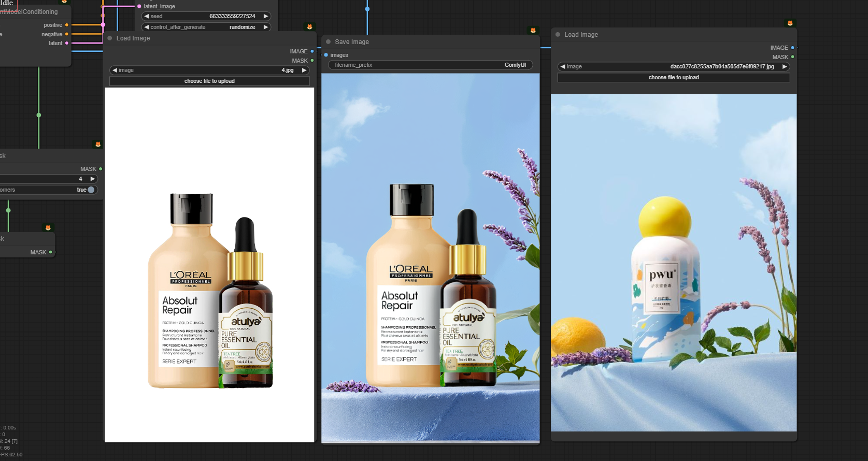Click IMAGE output port of 4.jpg Load Image node

click(312, 51)
